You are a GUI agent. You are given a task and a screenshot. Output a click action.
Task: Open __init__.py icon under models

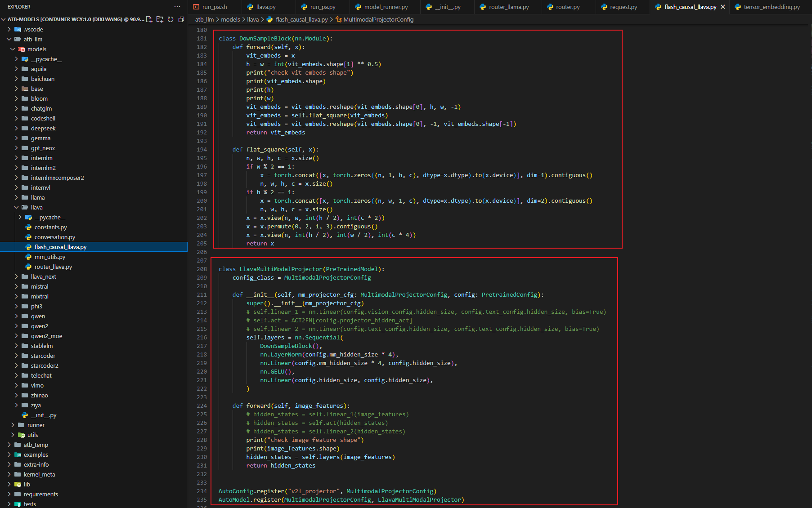[x=25, y=415]
